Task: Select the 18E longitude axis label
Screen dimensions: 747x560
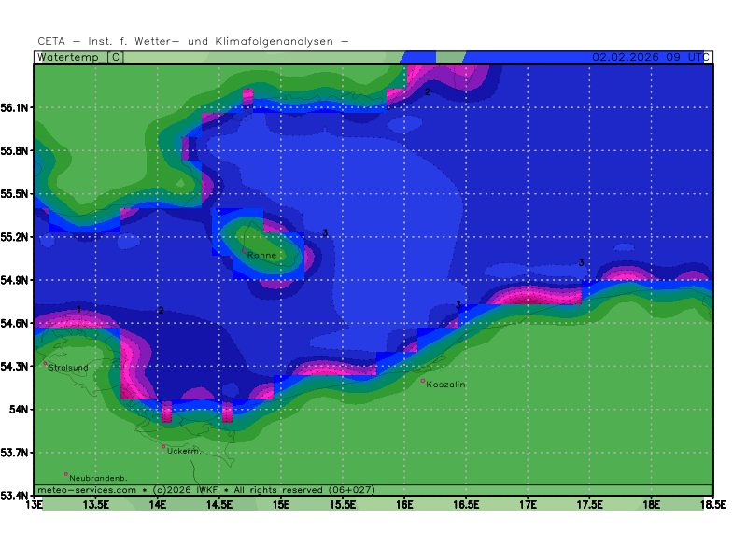Action: [651, 505]
